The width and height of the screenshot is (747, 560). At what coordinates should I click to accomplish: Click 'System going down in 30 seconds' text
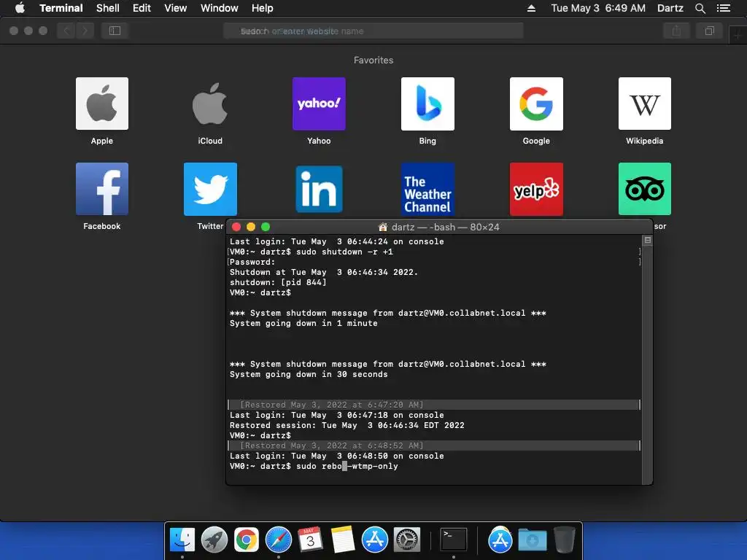point(309,374)
